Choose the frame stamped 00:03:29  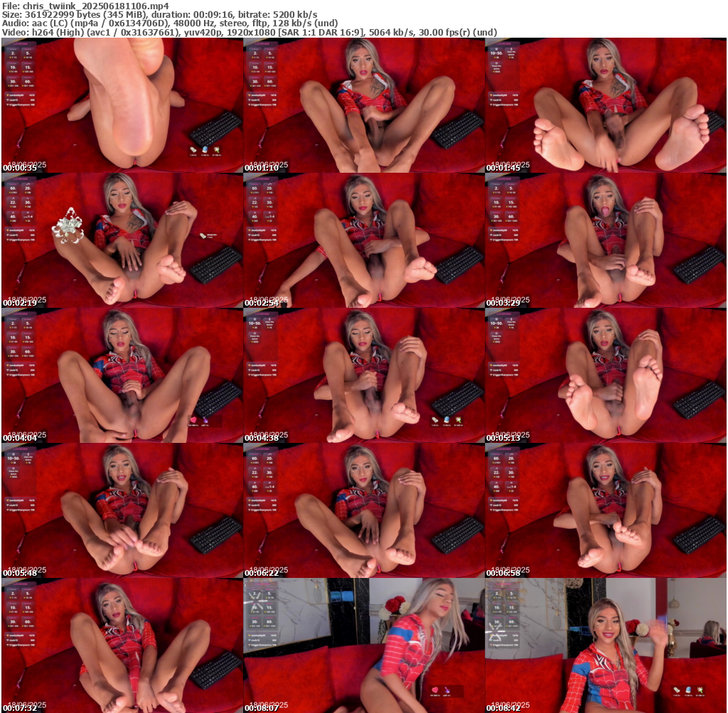click(x=606, y=240)
